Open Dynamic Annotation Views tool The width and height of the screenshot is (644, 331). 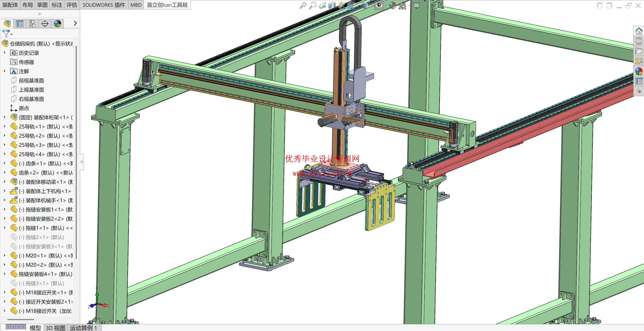click(342, 5)
